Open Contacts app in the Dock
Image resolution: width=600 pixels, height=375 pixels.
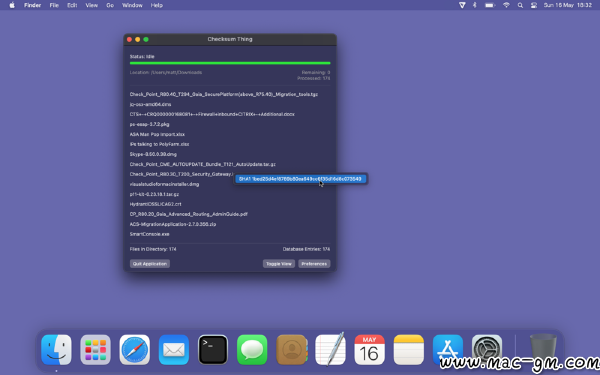click(x=292, y=349)
